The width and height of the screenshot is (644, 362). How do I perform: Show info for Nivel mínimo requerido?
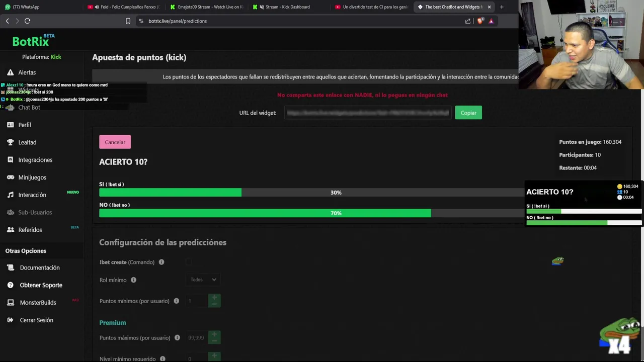[163, 359]
